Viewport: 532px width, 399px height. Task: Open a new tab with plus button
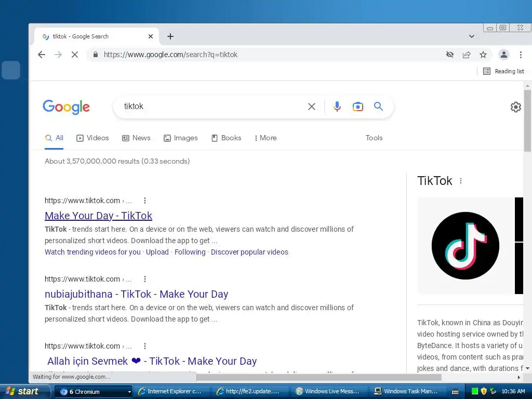tap(170, 36)
